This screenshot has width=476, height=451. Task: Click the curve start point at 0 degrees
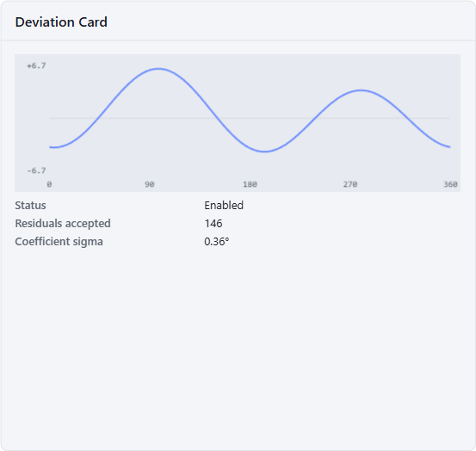click(50, 147)
